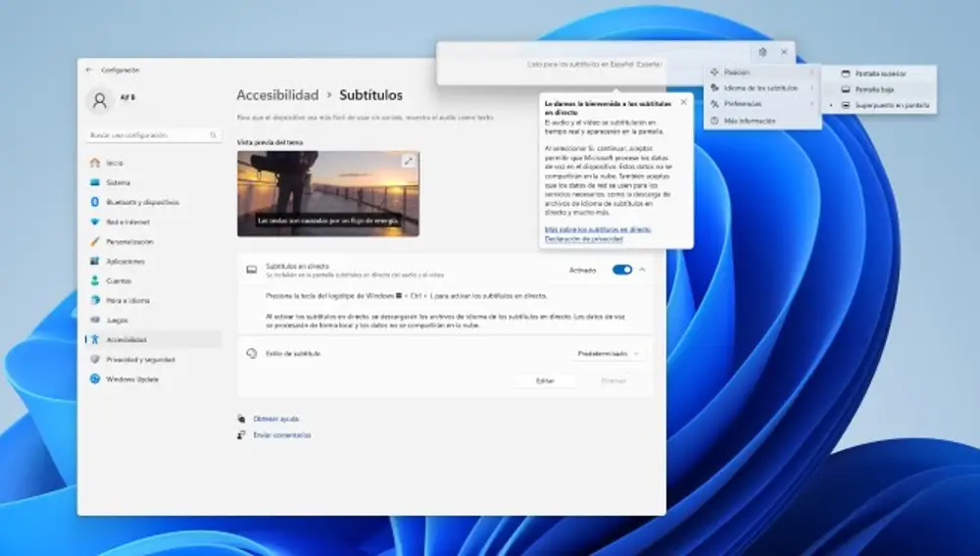Open Privacidad y seguridad settings

pos(154,360)
